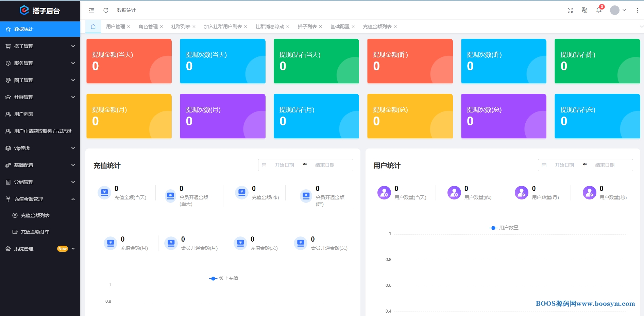Set 用户统计 end date field
Screen dimensions: 644x316
[605, 165]
